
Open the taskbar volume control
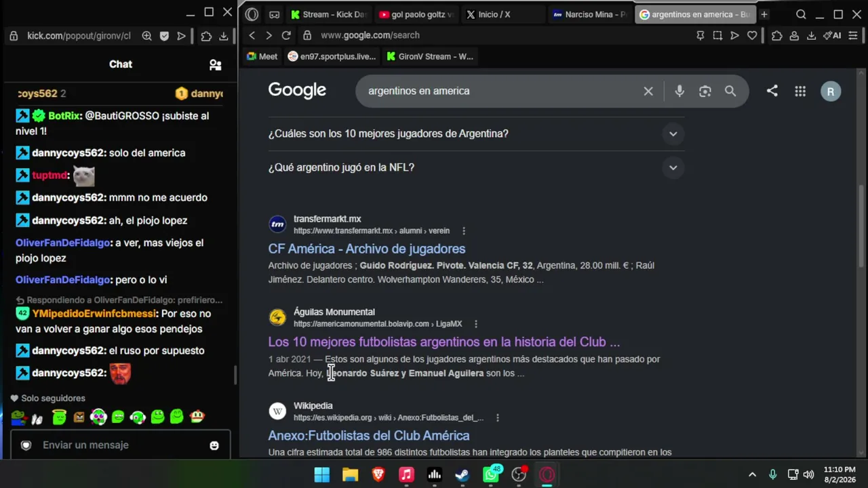808,474
